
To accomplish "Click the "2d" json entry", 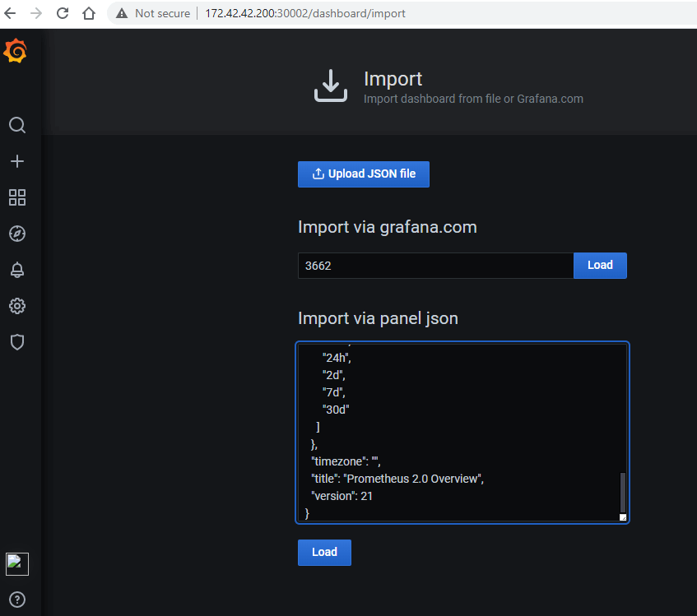I will [x=334, y=375].
